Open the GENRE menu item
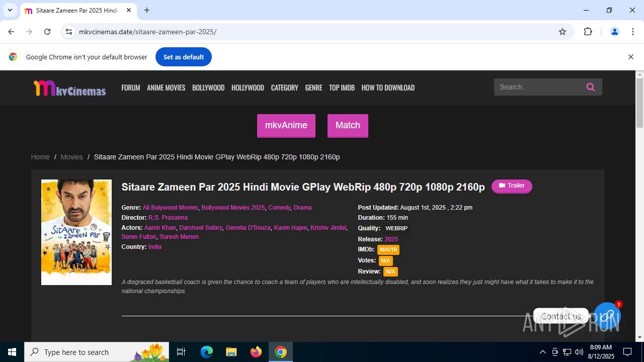The width and height of the screenshot is (644, 362). coord(313,87)
